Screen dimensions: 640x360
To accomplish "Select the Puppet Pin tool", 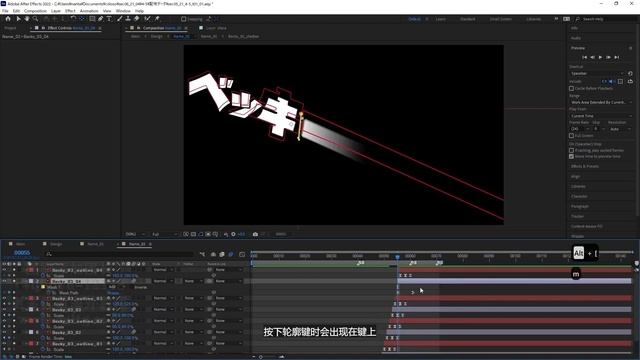I will (x=157, y=19).
